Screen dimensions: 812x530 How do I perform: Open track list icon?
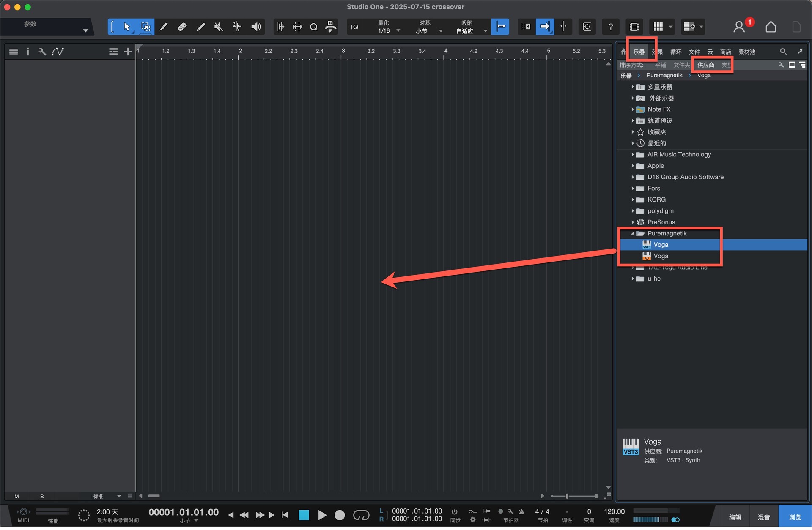coord(14,52)
